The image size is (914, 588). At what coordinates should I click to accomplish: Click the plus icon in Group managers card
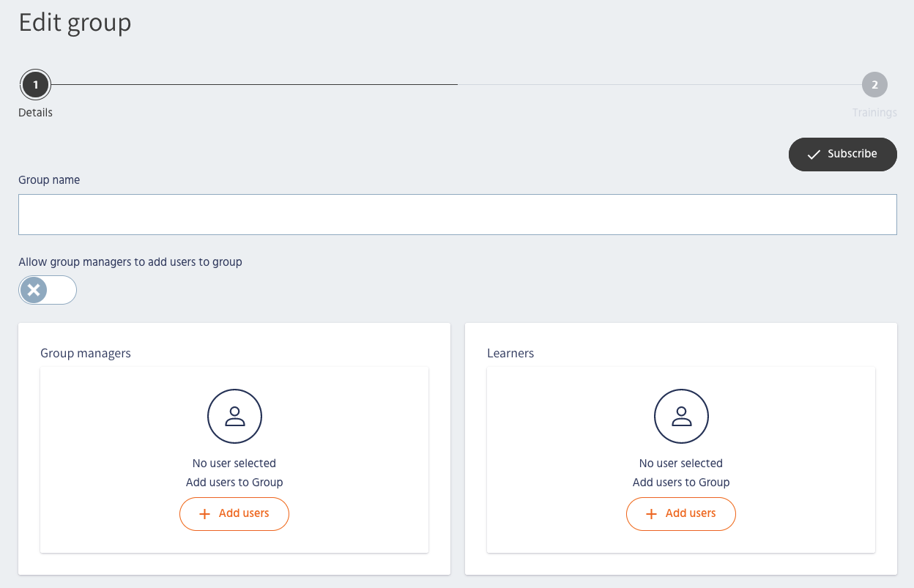click(204, 514)
